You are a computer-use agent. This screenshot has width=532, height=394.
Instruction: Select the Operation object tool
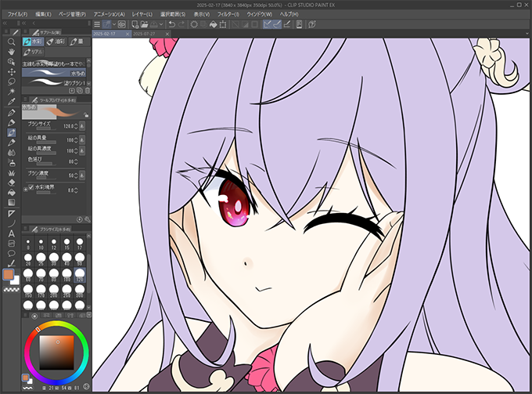tap(11, 62)
